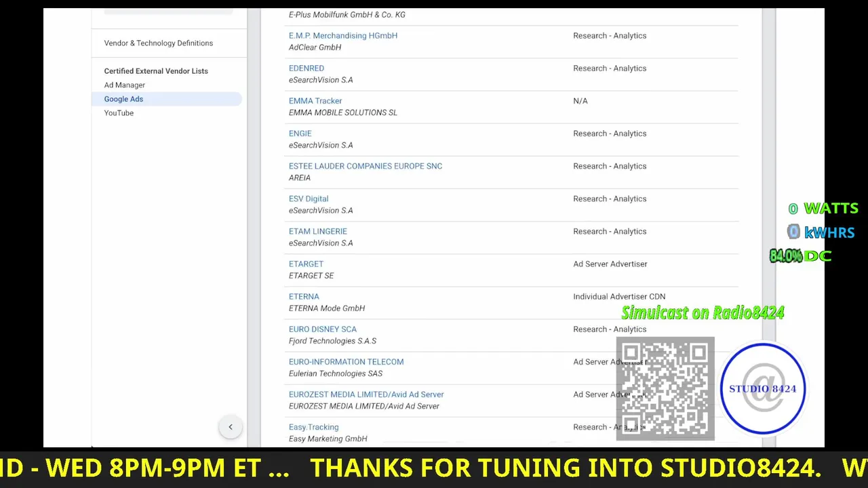This screenshot has height=488, width=868.
Task: Click the QR code overlay image
Action: [x=665, y=388]
